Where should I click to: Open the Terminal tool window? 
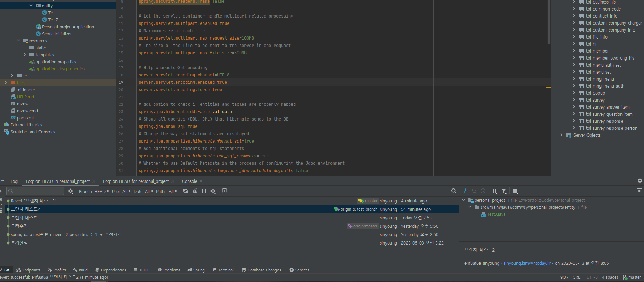tap(223, 270)
